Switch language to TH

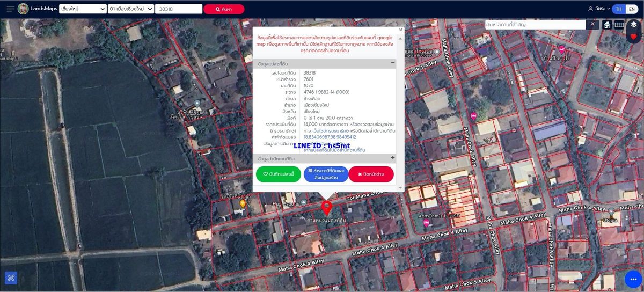coord(619,9)
